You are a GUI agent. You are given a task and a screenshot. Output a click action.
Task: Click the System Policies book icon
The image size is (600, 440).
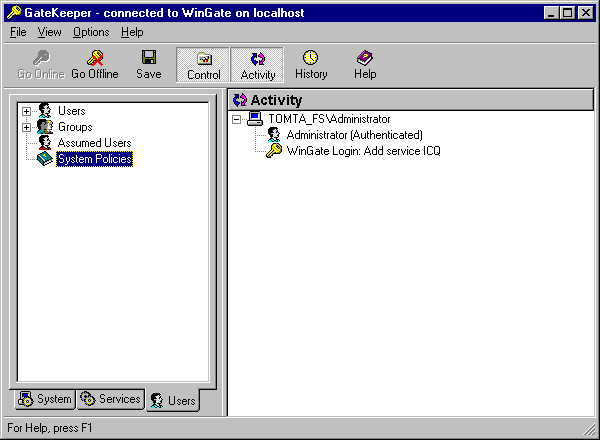tap(45, 159)
